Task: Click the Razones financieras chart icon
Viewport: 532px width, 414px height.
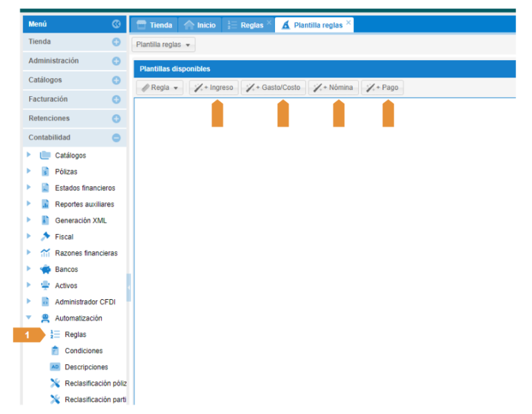Action: point(46,253)
